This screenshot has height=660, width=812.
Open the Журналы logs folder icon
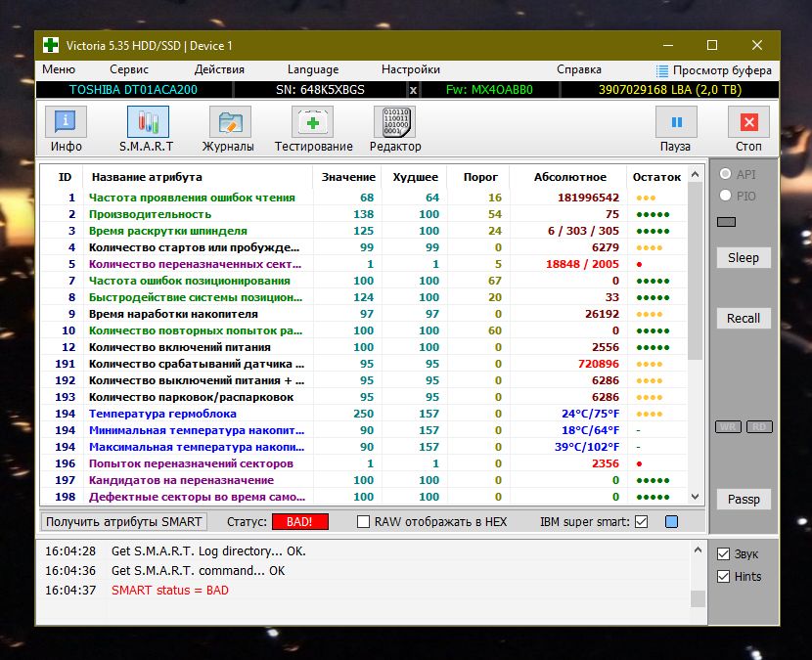[230, 122]
